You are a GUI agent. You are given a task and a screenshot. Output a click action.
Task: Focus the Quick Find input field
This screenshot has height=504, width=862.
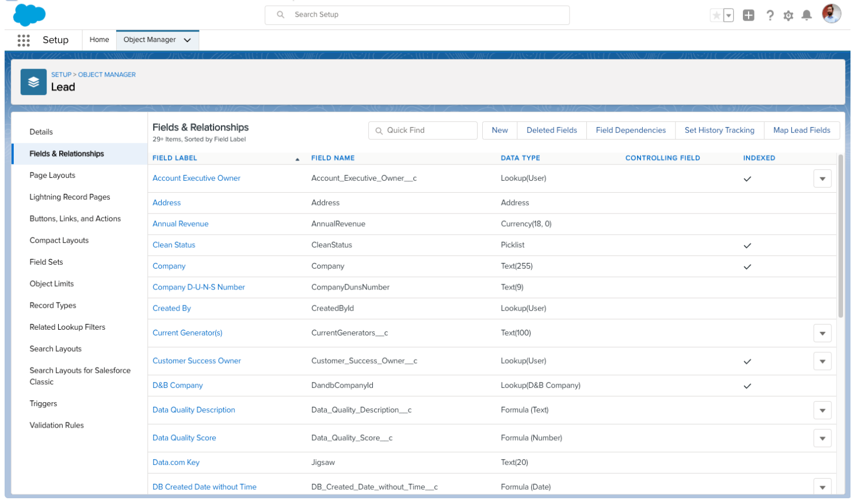[x=423, y=131]
